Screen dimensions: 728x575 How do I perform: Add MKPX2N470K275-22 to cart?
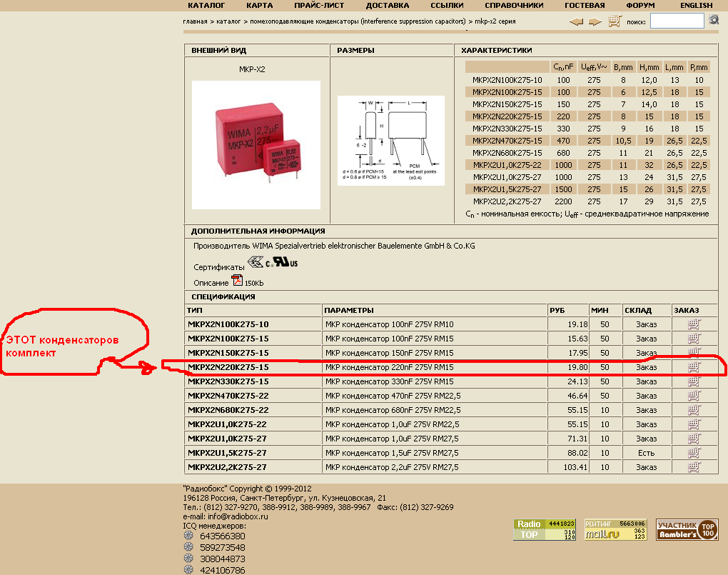tap(694, 396)
